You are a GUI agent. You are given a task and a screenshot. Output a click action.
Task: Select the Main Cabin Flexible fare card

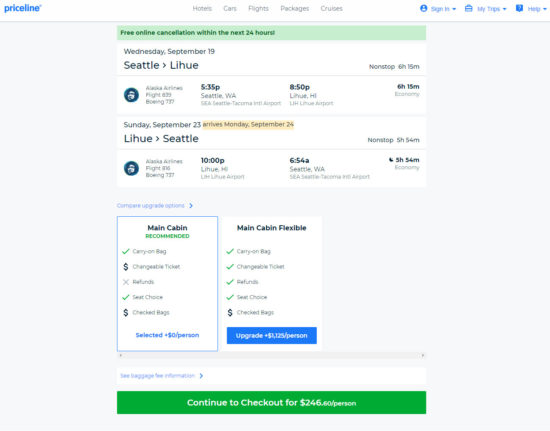pyautogui.click(x=271, y=283)
